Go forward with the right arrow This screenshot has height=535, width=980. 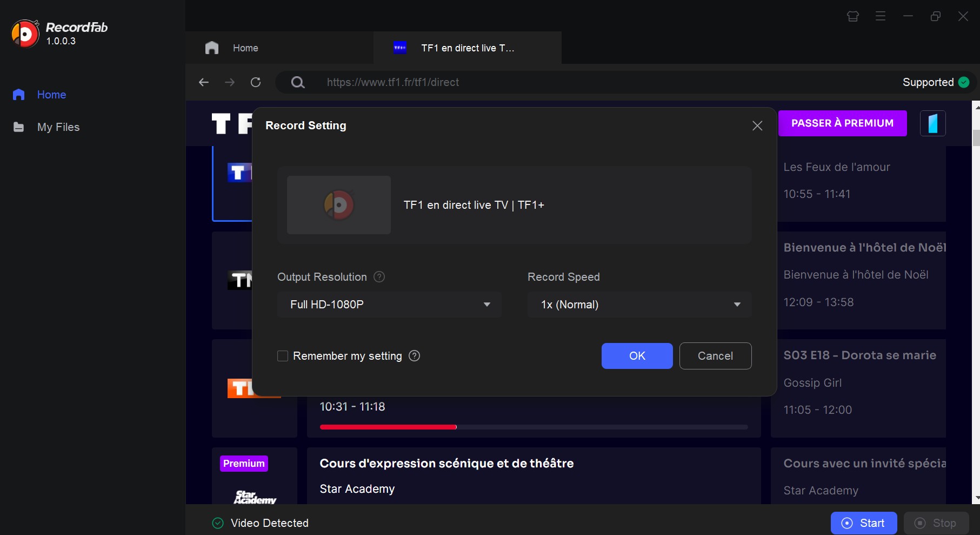point(230,82)
